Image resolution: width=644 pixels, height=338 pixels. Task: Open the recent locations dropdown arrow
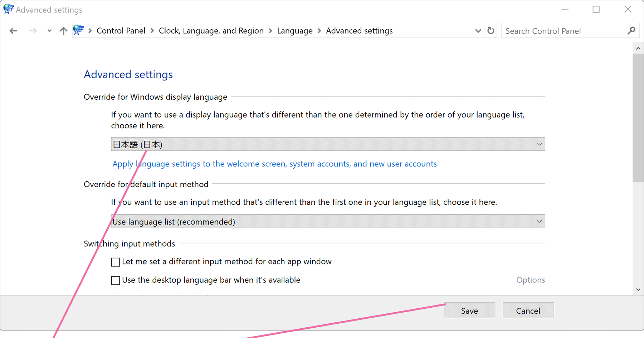pos(49,31)
